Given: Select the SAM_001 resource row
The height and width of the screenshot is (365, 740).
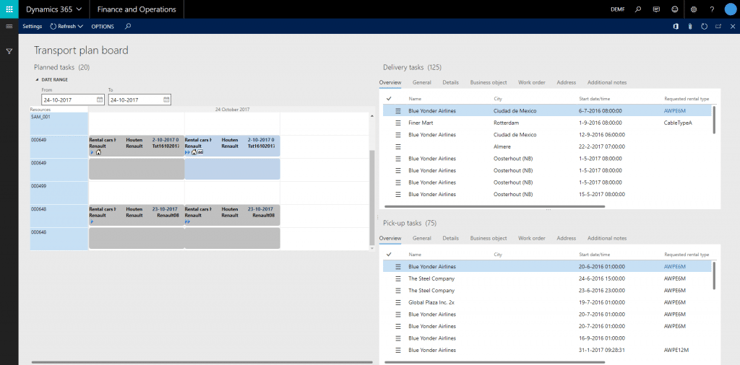Looking at the screenshot, I should point(59,124).
